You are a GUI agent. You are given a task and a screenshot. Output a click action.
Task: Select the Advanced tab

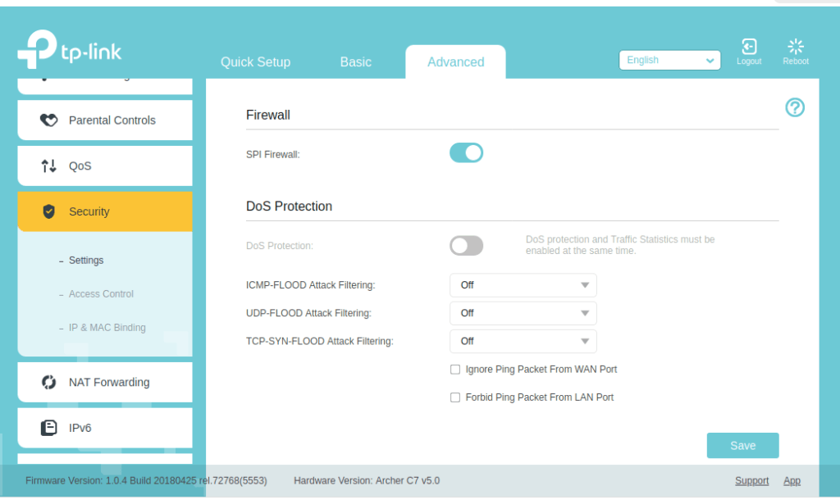point(455,62)
